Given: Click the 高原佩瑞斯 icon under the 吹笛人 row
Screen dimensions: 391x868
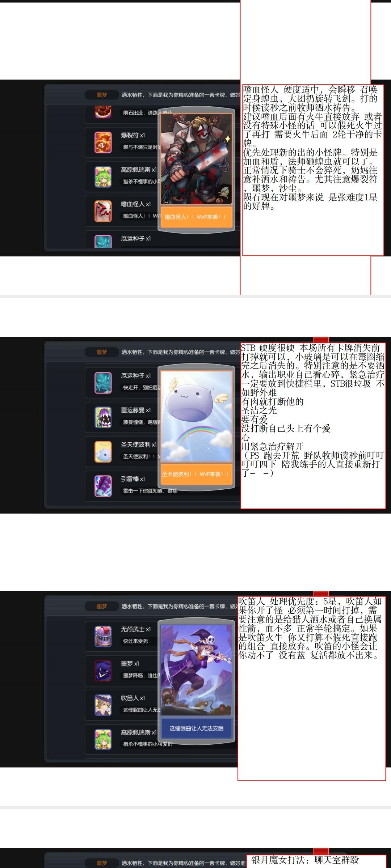Looking at the screenshot, I should click(x=103, y=739).
